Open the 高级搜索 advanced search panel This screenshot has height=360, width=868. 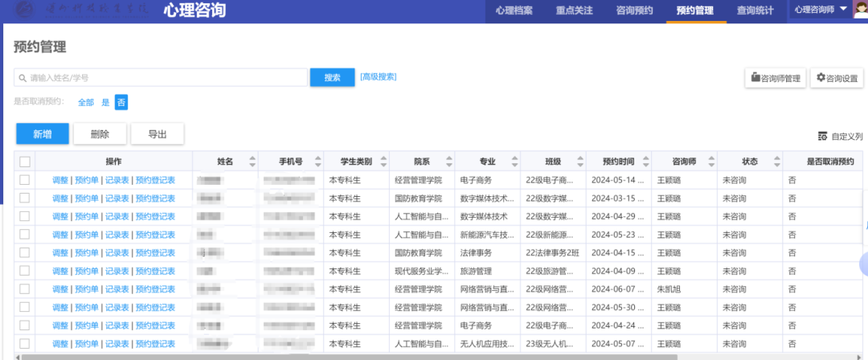(378, 77)
